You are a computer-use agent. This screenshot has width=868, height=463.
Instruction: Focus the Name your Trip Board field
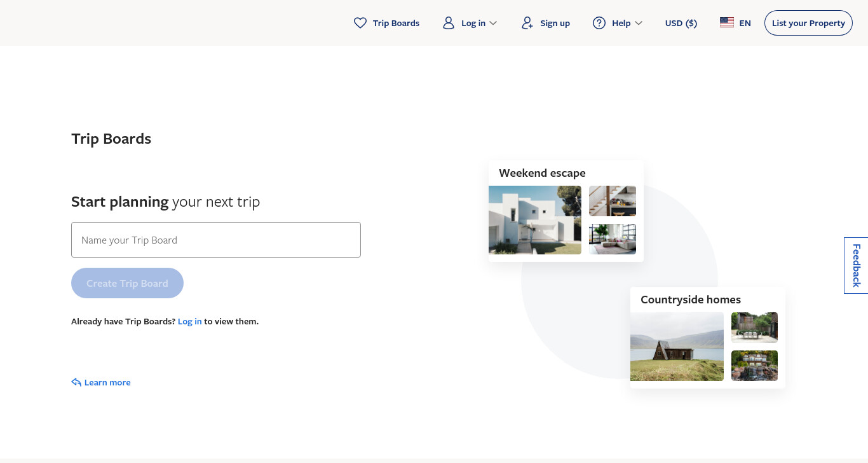216,240
